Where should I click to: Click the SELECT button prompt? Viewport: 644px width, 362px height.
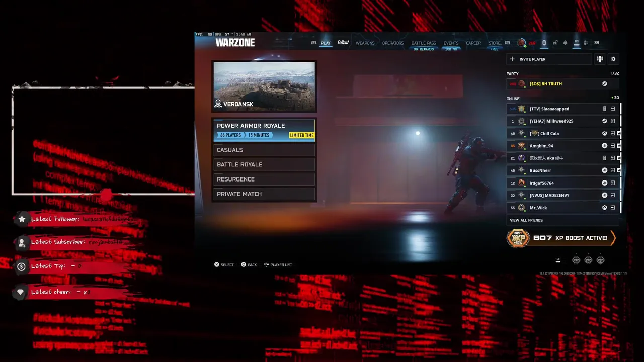[x=224, y=265]
